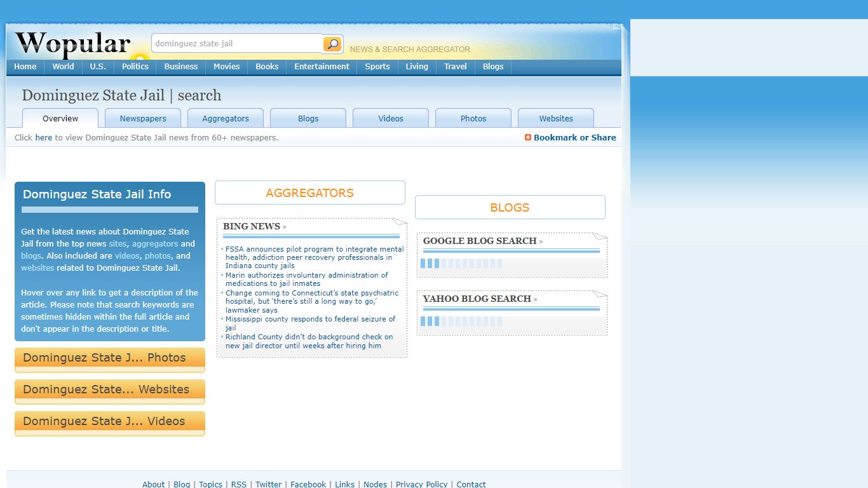Open the Living section
The image size is (868, 488).
click(417, 67)
